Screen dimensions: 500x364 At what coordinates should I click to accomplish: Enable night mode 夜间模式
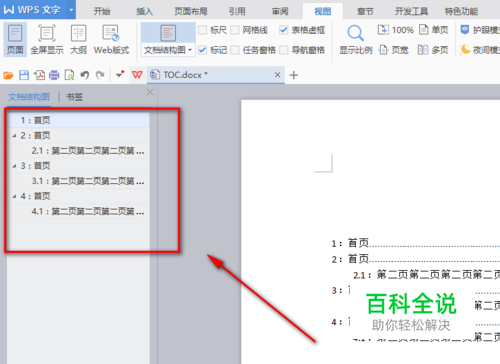point(480,50)
